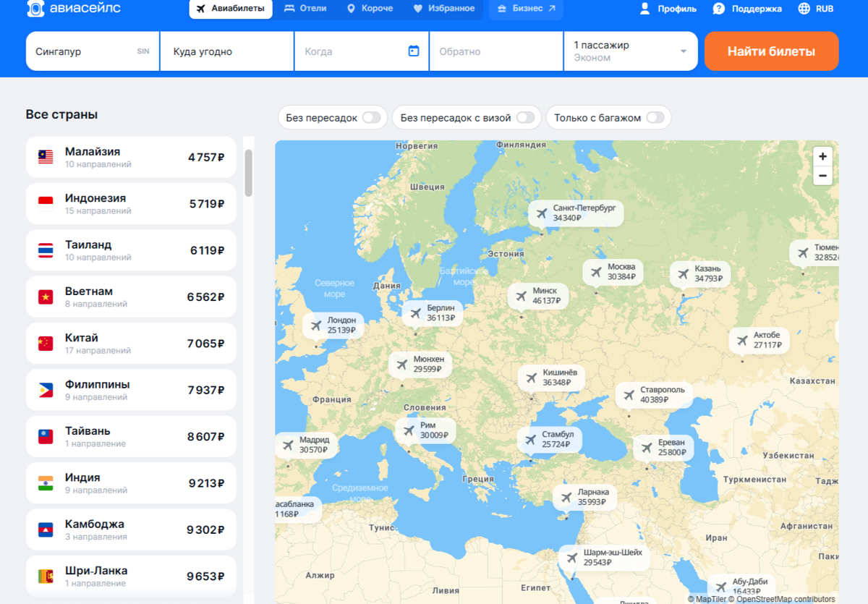The width and height of the screenshot is (868, 604).
Task: Change currency via the RUB globe button
Action: coord(816,9)
